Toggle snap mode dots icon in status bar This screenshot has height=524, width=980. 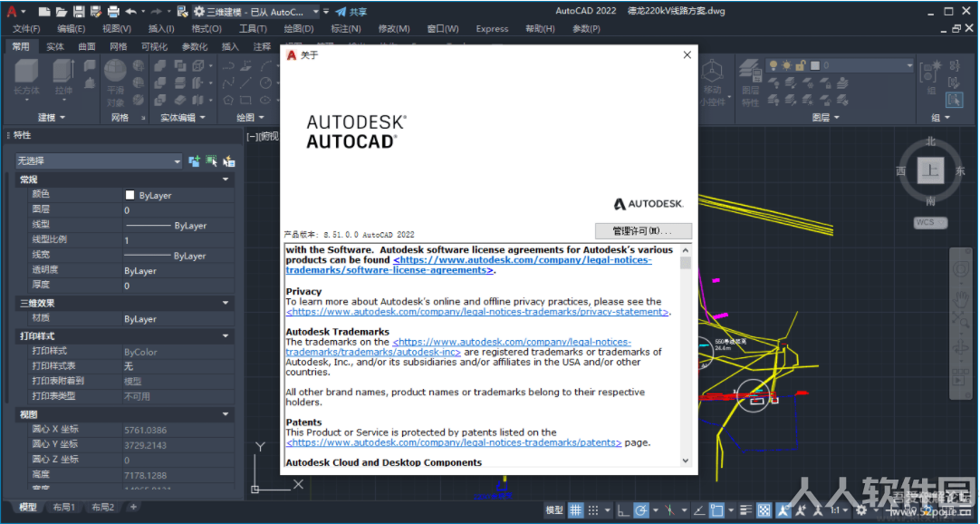tap(593, 510)
